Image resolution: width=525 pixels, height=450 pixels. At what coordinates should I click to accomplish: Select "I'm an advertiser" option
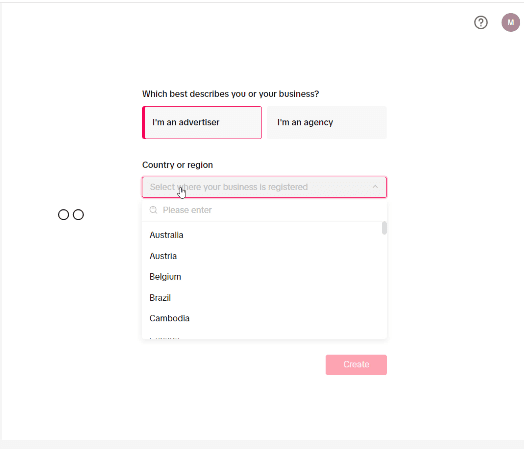point(202,123)
